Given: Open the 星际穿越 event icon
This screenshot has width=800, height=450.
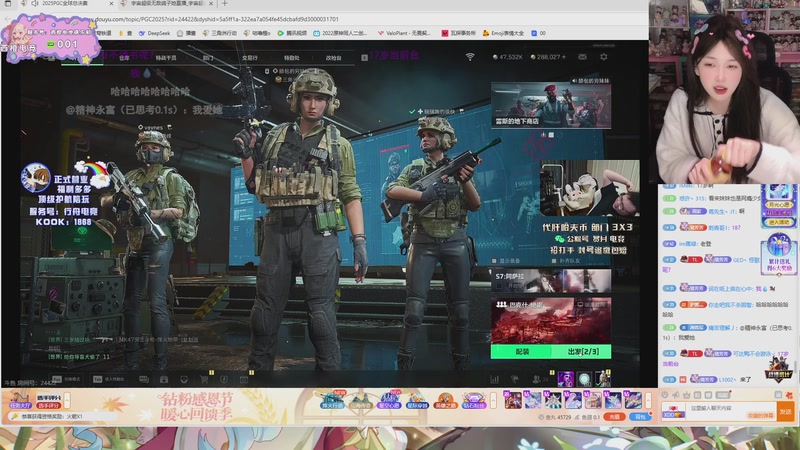Looking at the screenshot, I should point(417,401).
